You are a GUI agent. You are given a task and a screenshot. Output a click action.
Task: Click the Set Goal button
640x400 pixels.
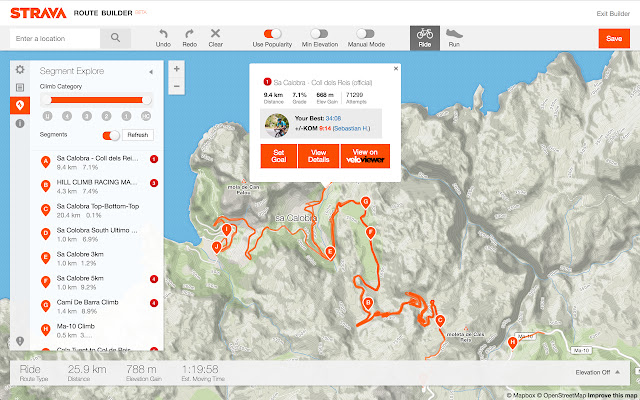point(279,156)
